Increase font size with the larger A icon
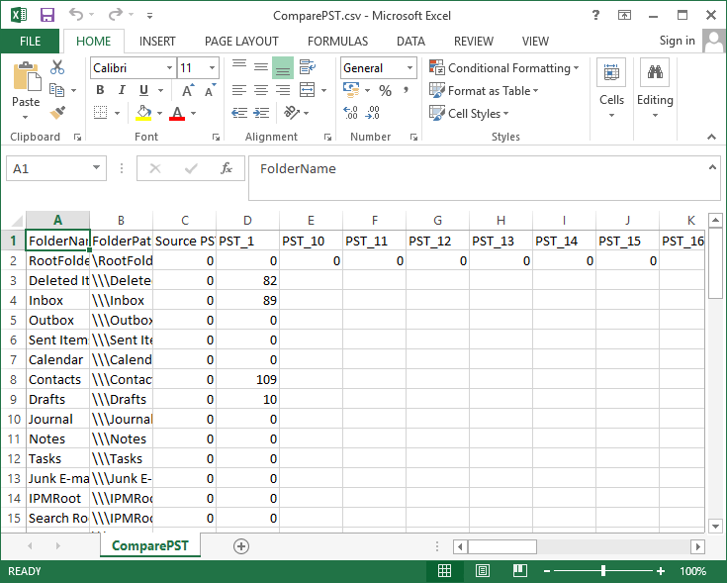Screen dimensions: 728x583 188,90
